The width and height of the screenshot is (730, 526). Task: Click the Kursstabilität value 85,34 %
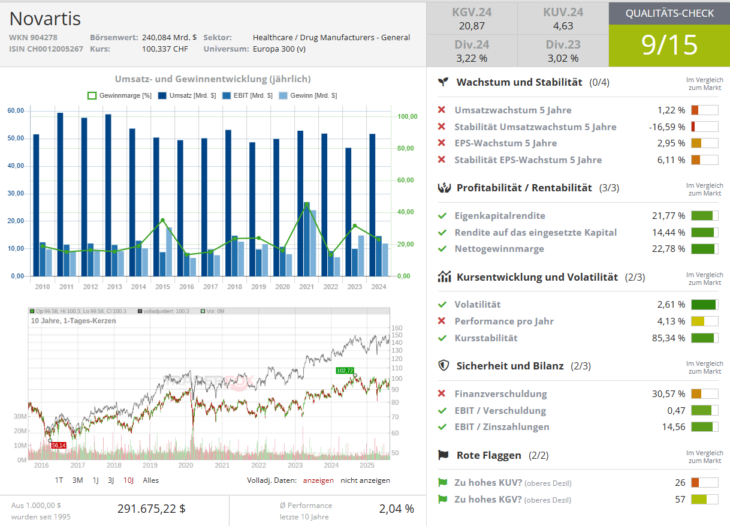(669, 338)
